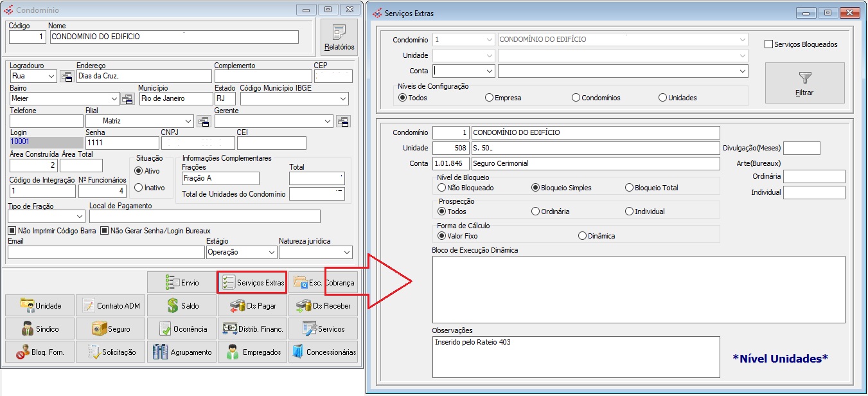Select the Inativo situation radio button

tap(138, 188)
